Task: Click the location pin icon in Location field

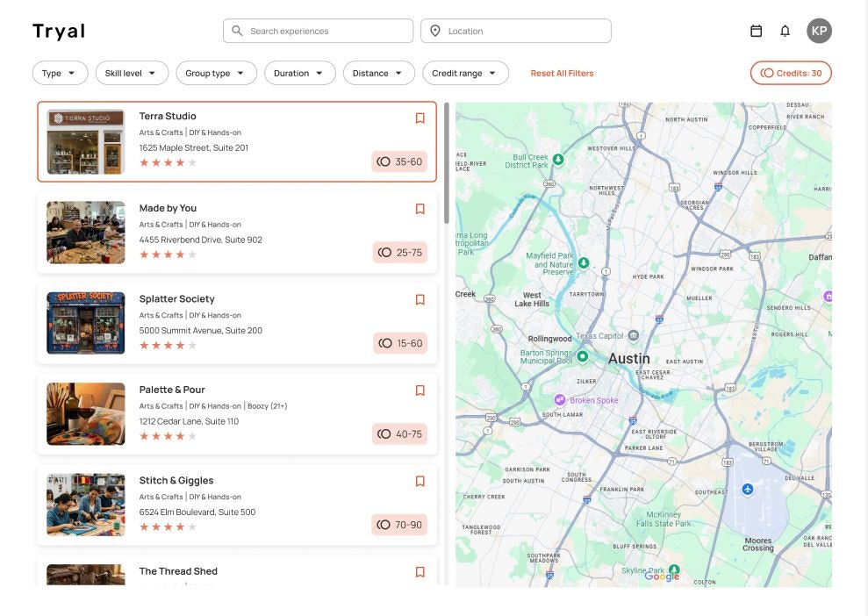Action: tap(435, 31)
